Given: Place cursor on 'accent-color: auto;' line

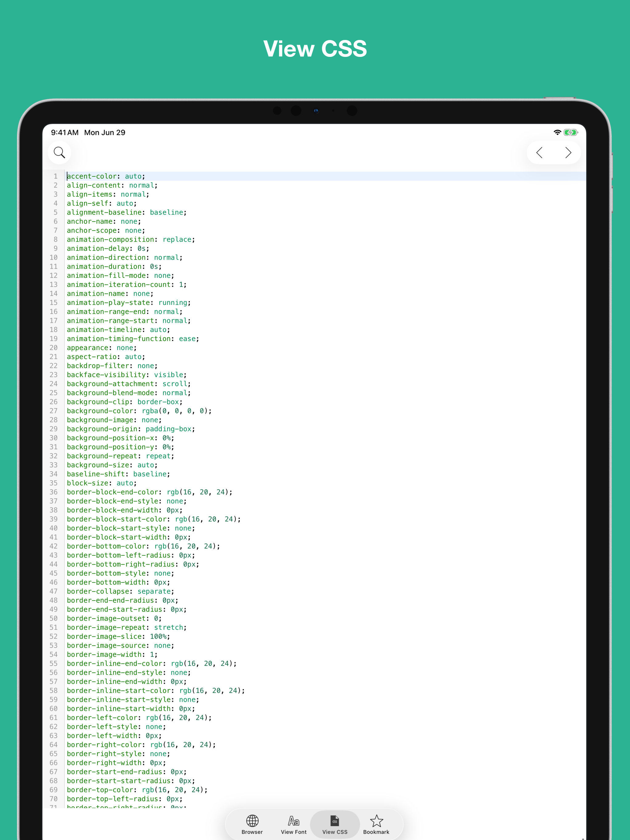Looking at the screenshot, I should point(106,176).
